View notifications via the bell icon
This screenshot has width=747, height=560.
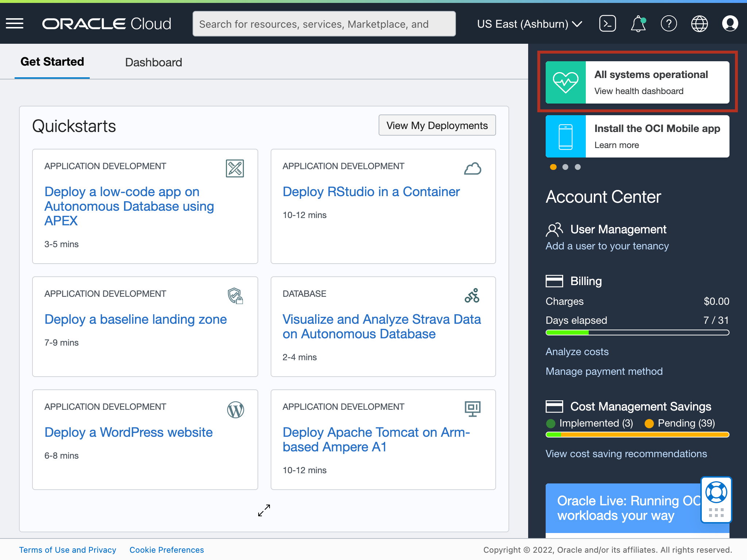(638, 23)
